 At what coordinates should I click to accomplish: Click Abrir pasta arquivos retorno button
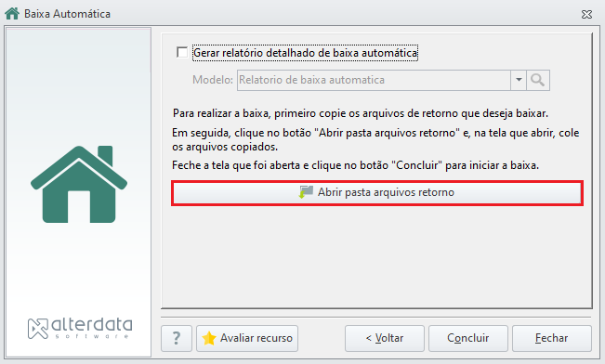coord(377,192)
